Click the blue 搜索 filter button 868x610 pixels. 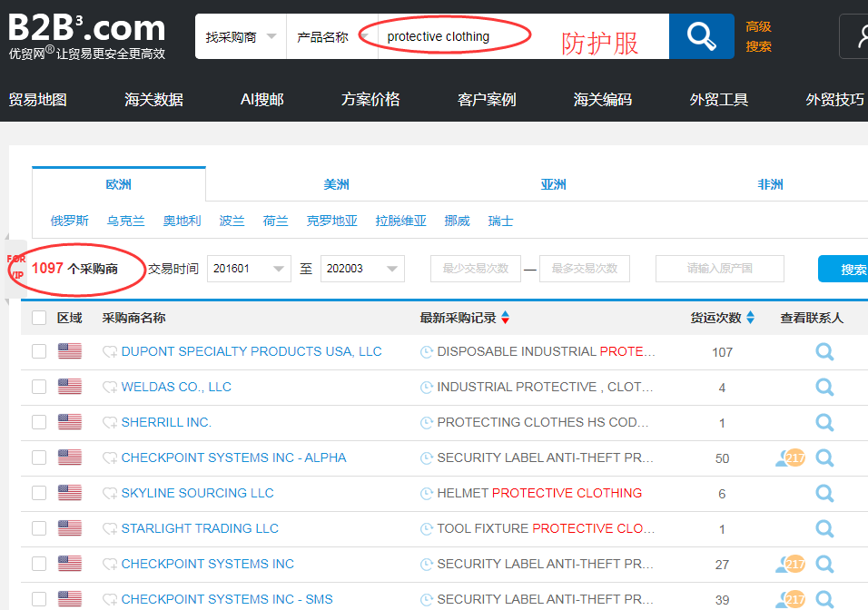[843, 269]
